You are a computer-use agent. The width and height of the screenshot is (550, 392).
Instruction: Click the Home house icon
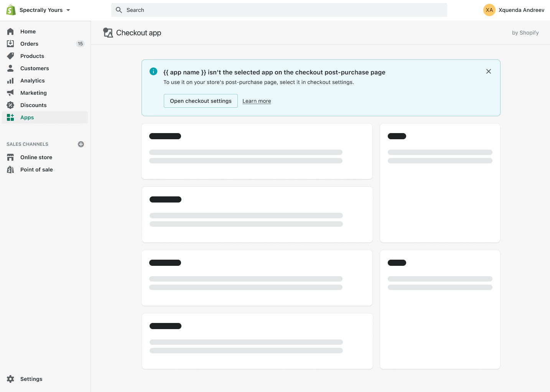[10, 31]
